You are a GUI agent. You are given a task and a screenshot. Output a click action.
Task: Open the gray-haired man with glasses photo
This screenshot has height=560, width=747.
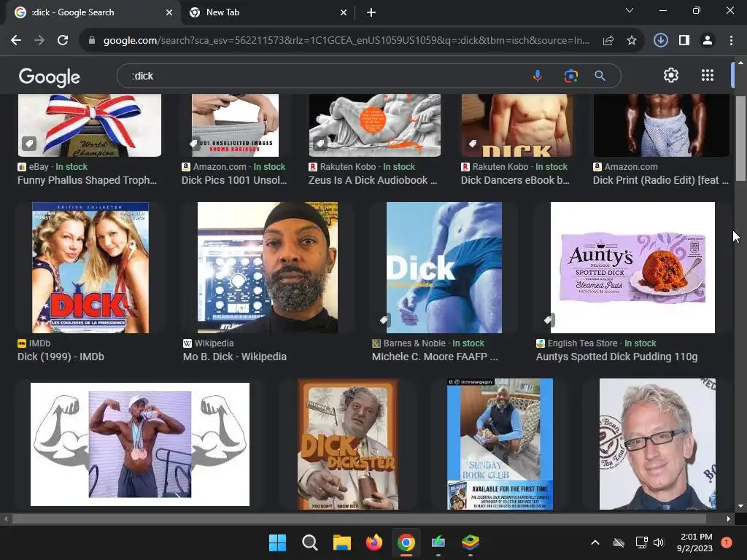pyautogui.click(x=657, y=444)
